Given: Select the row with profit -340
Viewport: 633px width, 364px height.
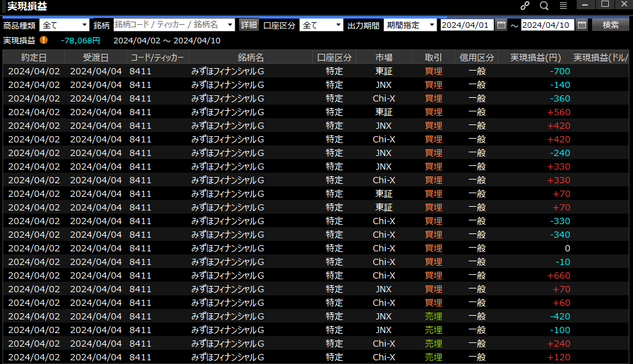Looking at the screenshot, I should coord(316,235).
